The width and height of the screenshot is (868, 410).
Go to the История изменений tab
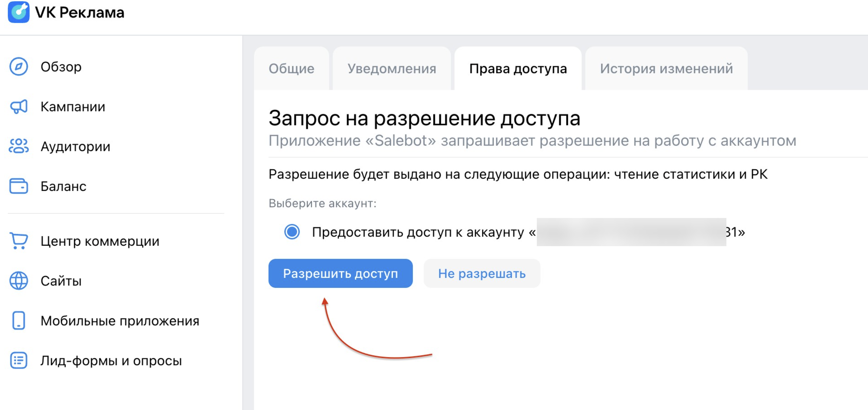pos(666,69)
